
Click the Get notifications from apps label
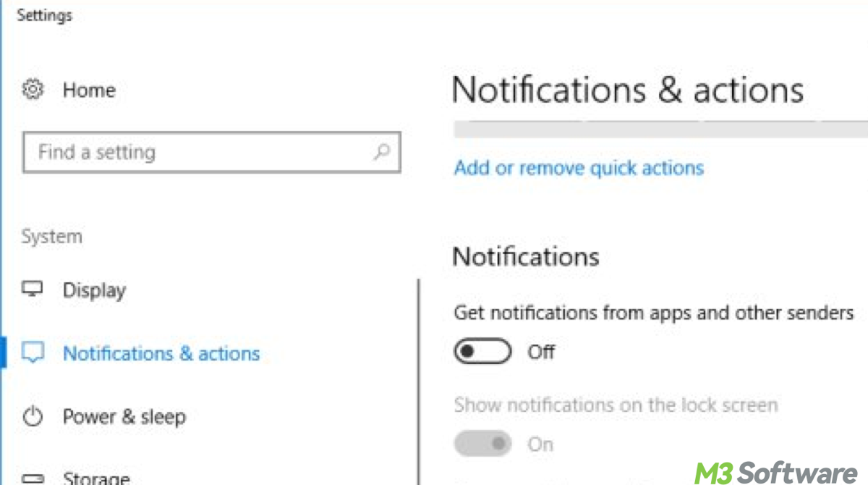(x=654, y=313)
